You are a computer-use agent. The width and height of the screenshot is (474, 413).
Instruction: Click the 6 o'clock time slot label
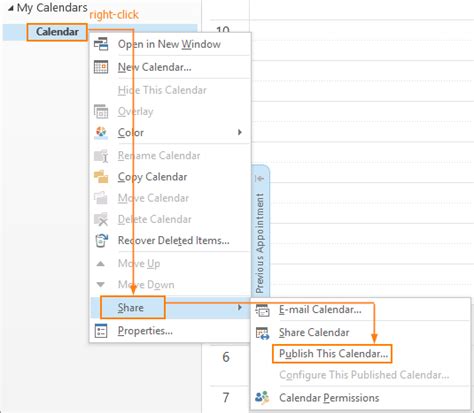pos(226,357)
